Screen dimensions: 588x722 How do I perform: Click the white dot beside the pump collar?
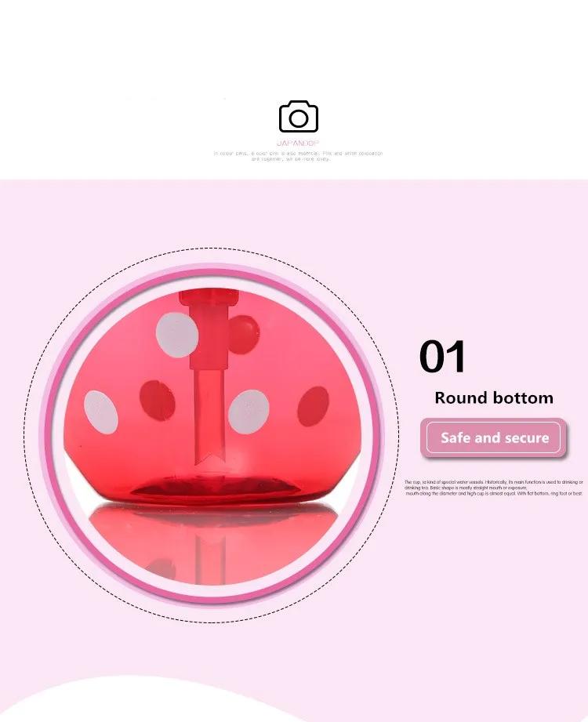pyautogui.click(x=177, y=335)
